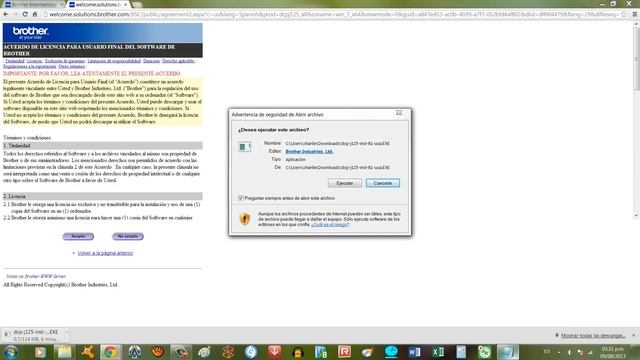
Task: Click the taskbar clock and date
Action: tap(613, 353)
